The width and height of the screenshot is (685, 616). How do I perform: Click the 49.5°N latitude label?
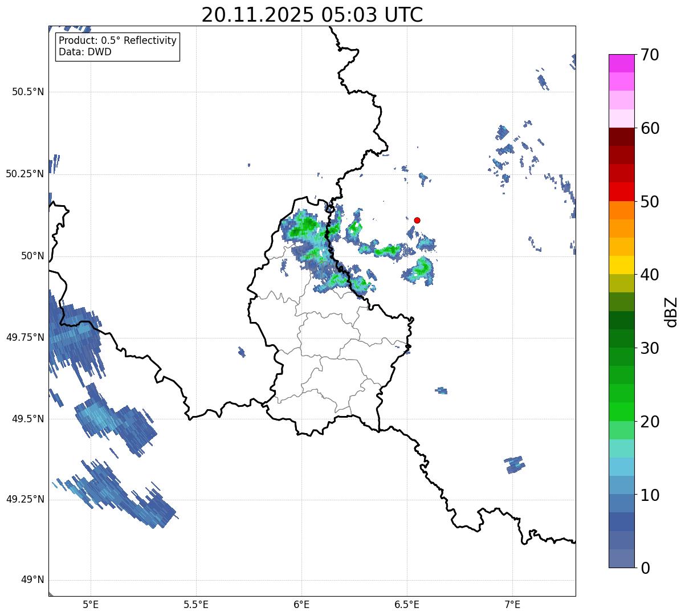pos(28,419)
